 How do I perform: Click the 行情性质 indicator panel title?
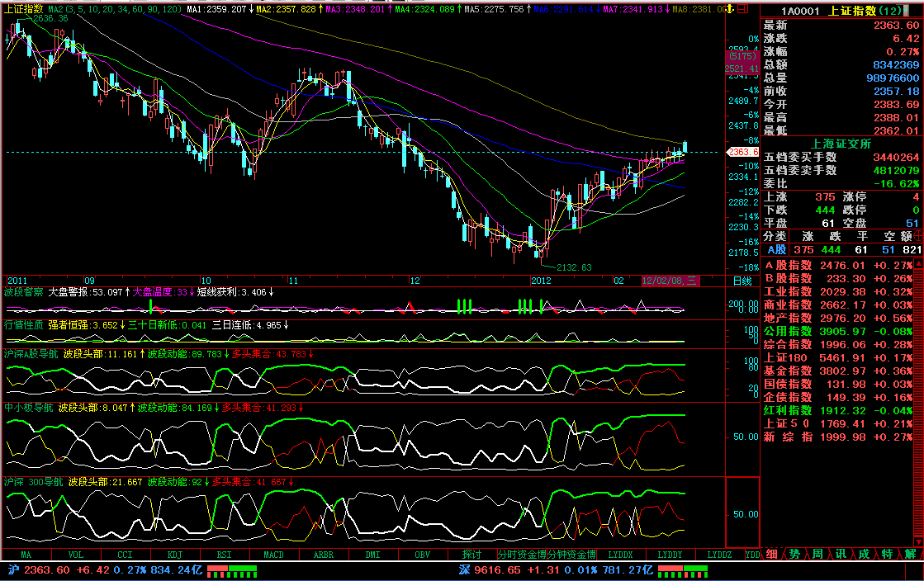point(24,325)
